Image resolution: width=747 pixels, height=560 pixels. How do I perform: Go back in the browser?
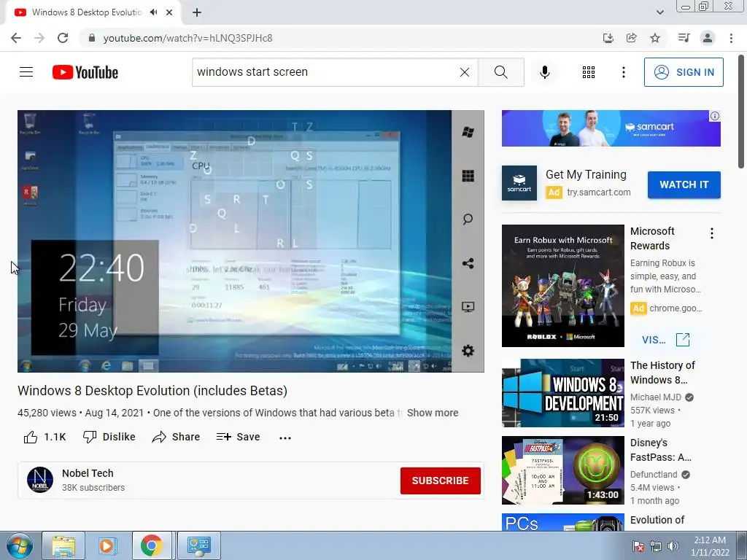(x=16, y=38)
